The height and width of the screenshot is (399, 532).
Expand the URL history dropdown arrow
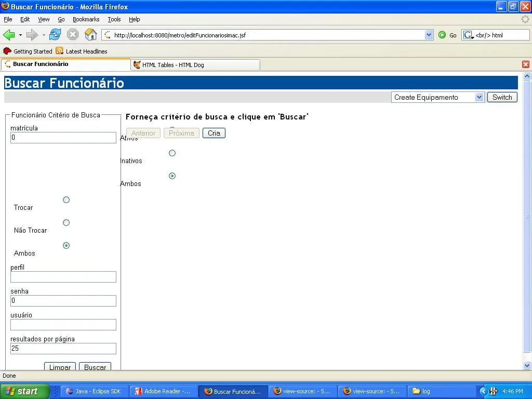click(429, 35)
